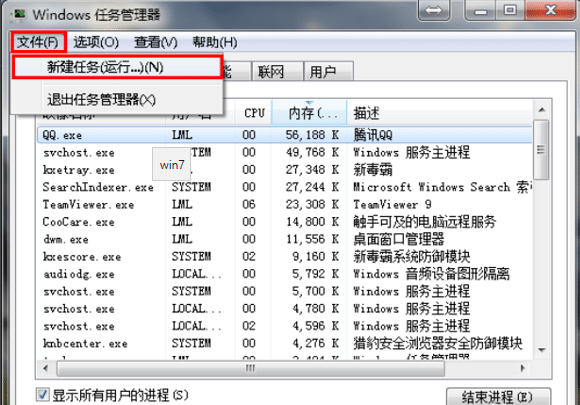Switch to the 用户 tab
The image size is (580, 405).
328,71
